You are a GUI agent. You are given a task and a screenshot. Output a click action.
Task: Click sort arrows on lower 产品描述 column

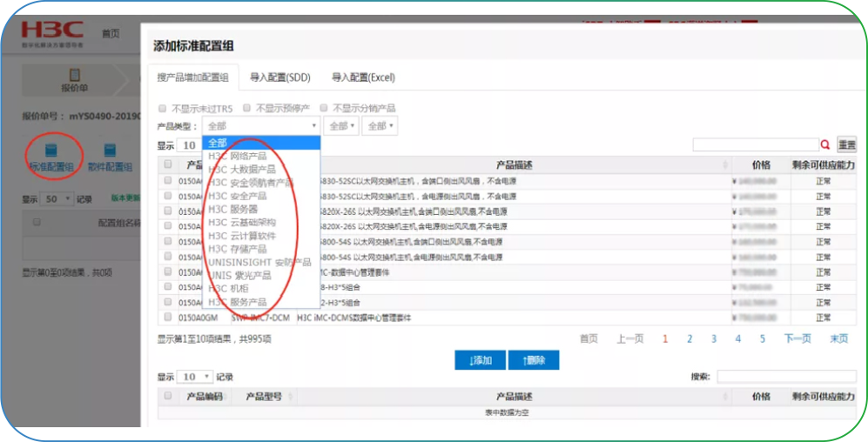pyautogui.click(x=725, y=397)
